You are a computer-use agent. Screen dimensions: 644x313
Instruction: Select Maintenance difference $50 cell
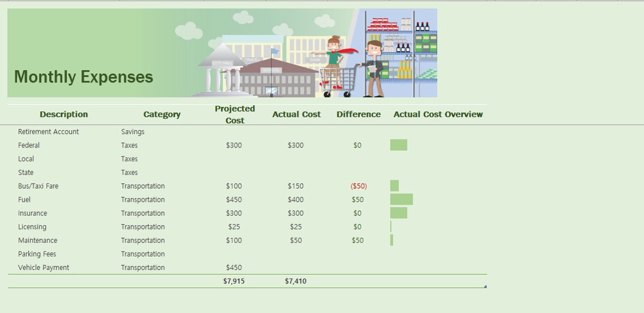tap(358, 240)
